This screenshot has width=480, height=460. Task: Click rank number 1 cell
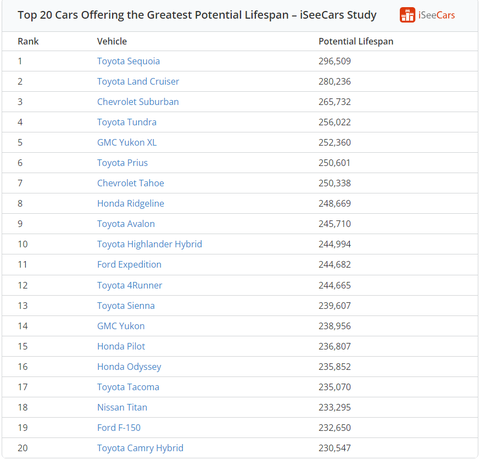coord(20,61)
